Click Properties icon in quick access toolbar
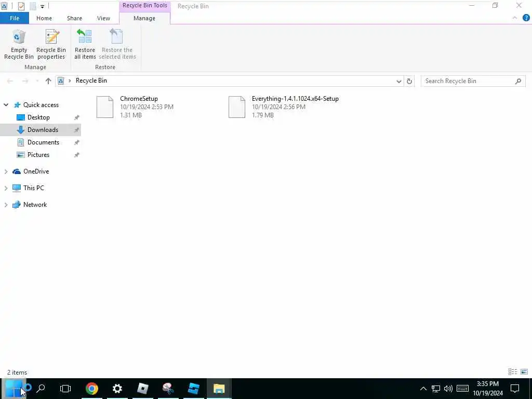Viewport: 532px width, 399px height. pyautogui.click(x=21, y=6)
